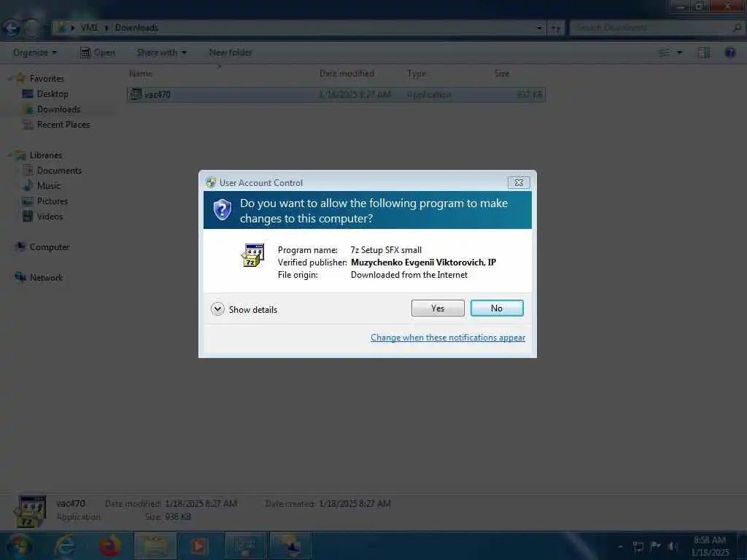The width and height of the screenshot is (747, 560).
Task: Click Refresh button next to address bar
Action: (556, 28)
